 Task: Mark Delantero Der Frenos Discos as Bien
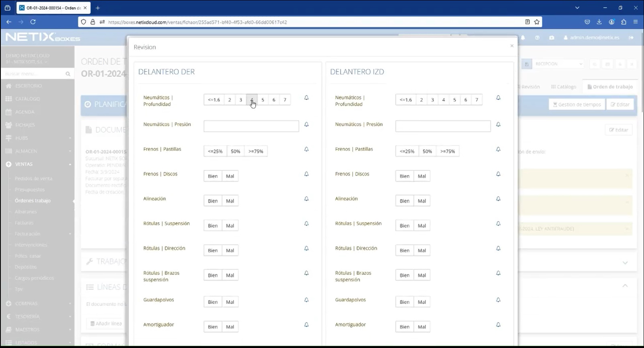click(213, 176)
